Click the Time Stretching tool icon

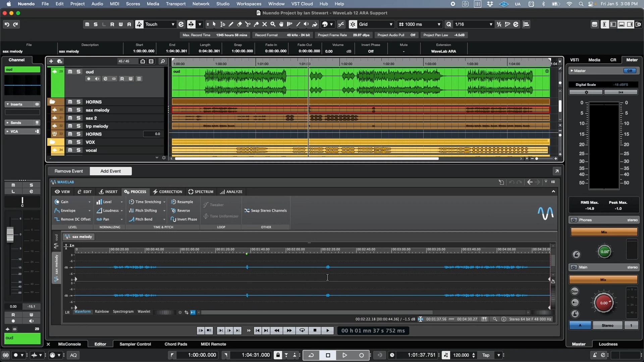(x=131, y=201)
